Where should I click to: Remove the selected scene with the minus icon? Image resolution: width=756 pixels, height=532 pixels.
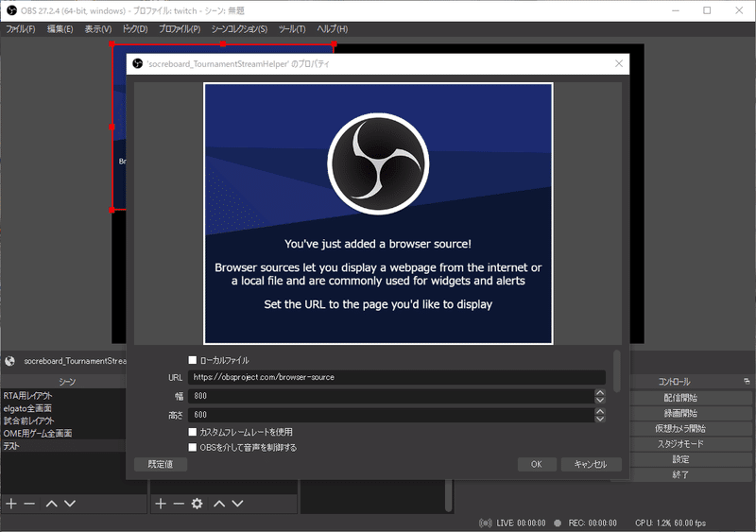(29, 504)
